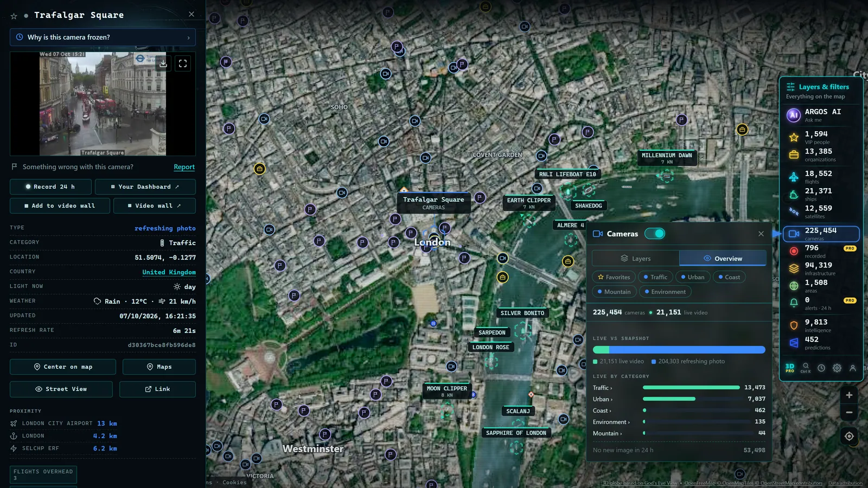
Task: Open the cameras layer row
Action: pos(821,234)
